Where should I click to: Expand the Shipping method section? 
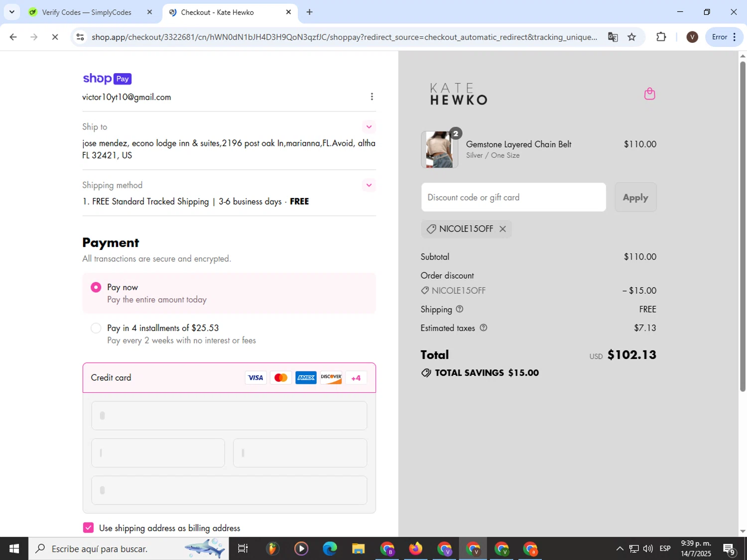[x=369, y=185]
